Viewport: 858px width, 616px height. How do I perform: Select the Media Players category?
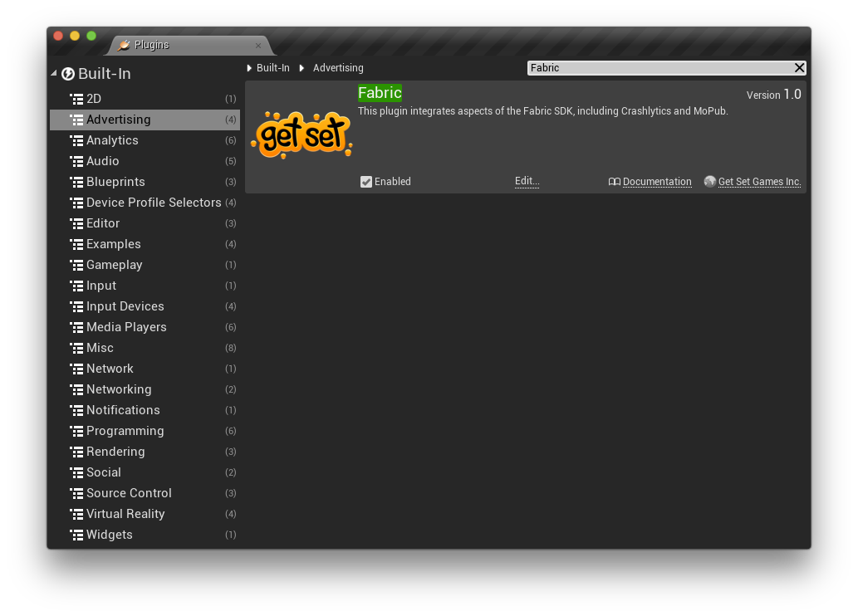click(145, 328)
